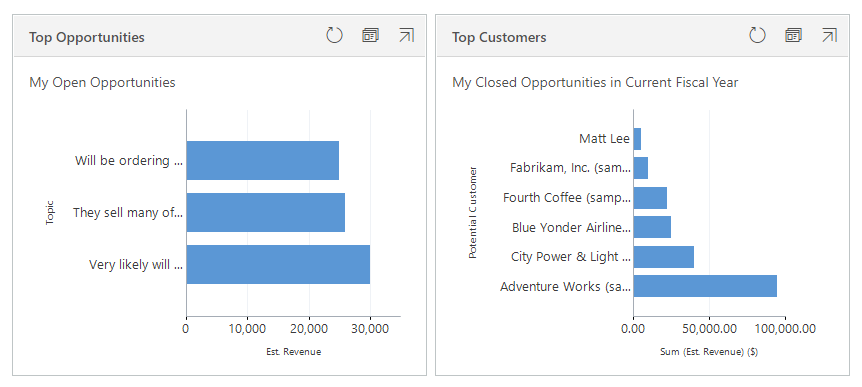Refresh the Top Opportunities chart
The image size is (862, 387).
coord(334,36)
